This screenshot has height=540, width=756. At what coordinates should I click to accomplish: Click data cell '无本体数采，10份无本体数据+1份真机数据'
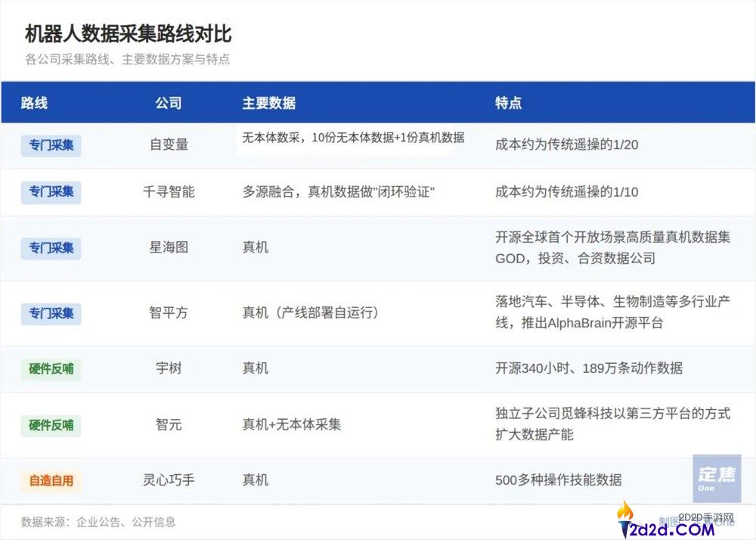[353, 138]
